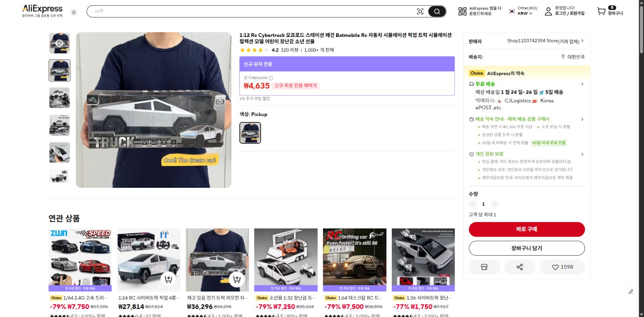Expand the delivery promise details chevron
The image size is (644, 317).
(582, 119)
